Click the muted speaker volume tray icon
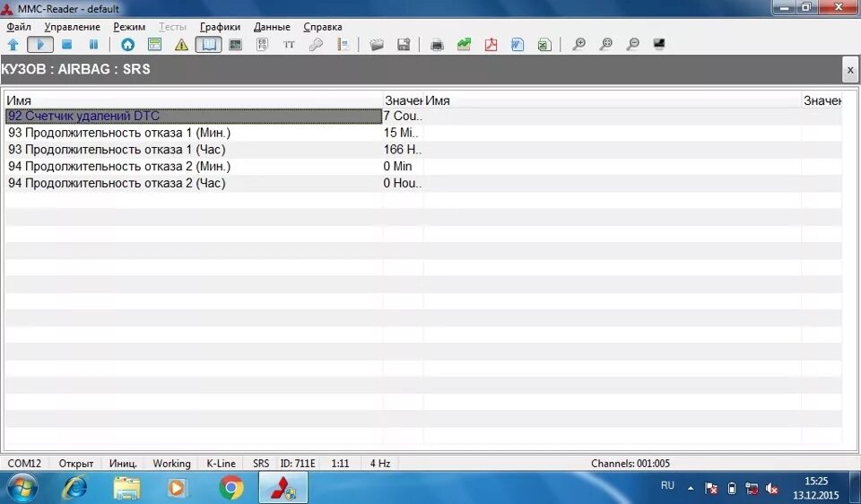This screenshot has height=504, width=861. click(772, 488)
